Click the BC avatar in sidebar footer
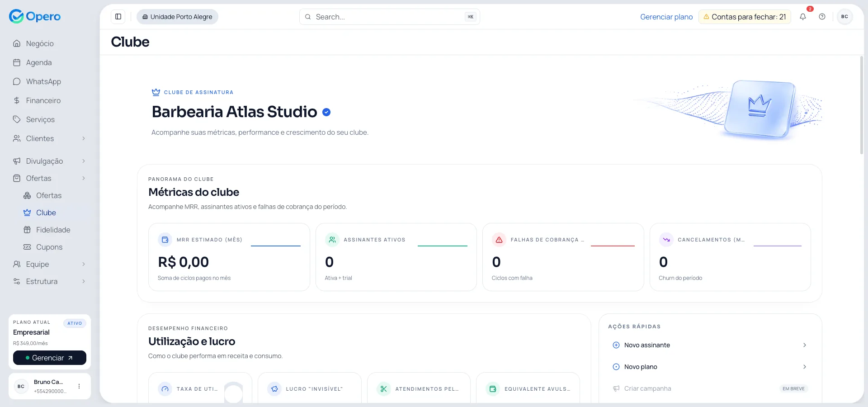Viewport: 868px width, 407px height. tap(21, 386)
